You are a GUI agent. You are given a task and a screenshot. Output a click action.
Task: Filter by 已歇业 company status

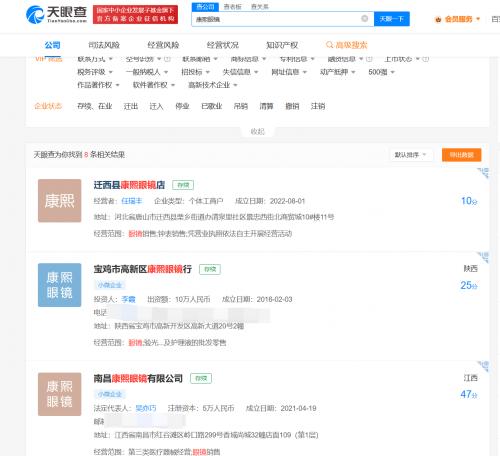point(212,106)
